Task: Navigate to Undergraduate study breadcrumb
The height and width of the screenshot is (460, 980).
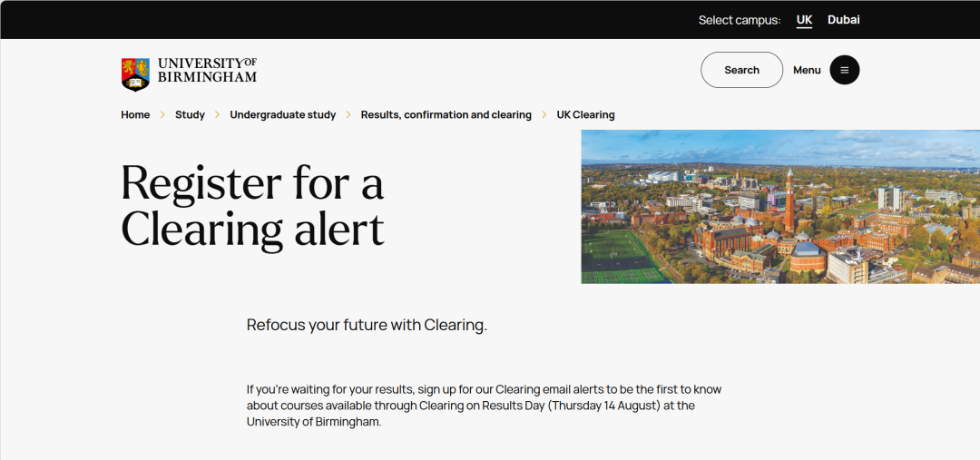Action: (282, 115)
